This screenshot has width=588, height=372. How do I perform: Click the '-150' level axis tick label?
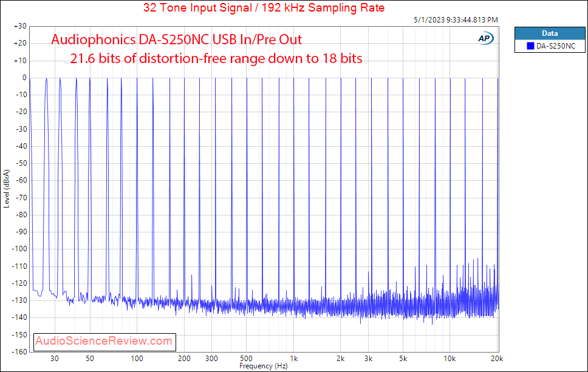tap(19, 334)
